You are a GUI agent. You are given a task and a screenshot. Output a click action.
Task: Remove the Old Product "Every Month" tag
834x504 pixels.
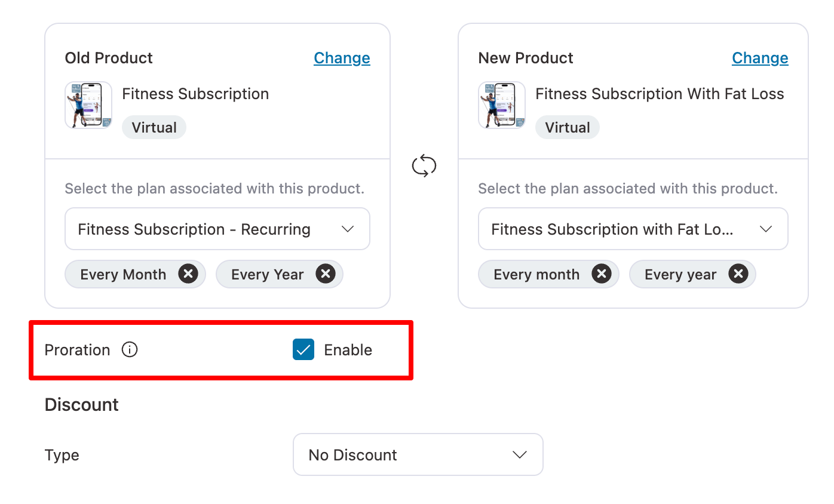pyautogui.click(x=188, y=274)
